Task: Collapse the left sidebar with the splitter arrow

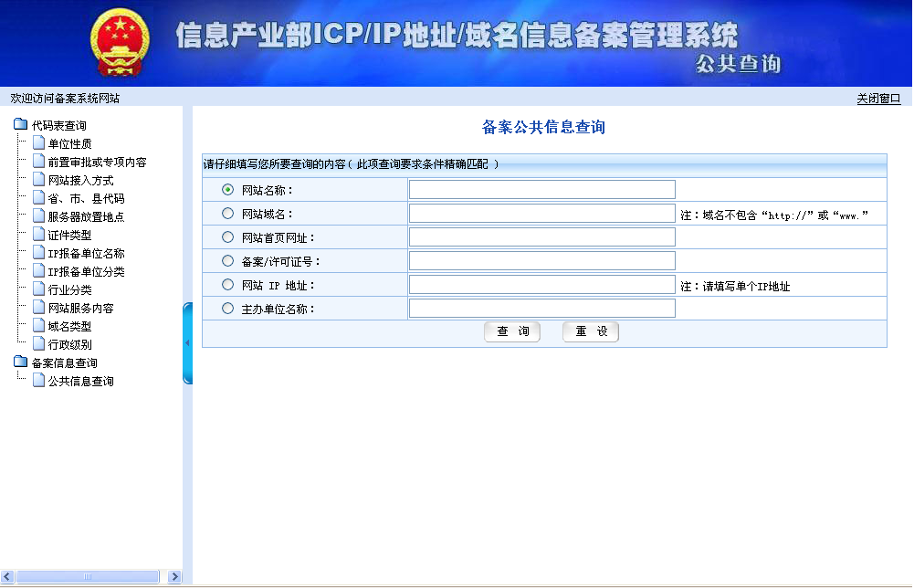Action: pyautogui.click(x=187, y=343)
